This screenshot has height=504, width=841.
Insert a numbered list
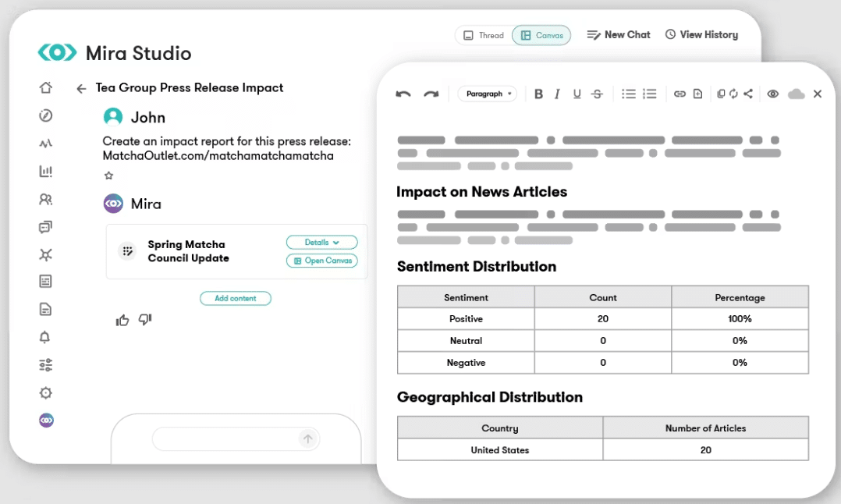(650, 94)
